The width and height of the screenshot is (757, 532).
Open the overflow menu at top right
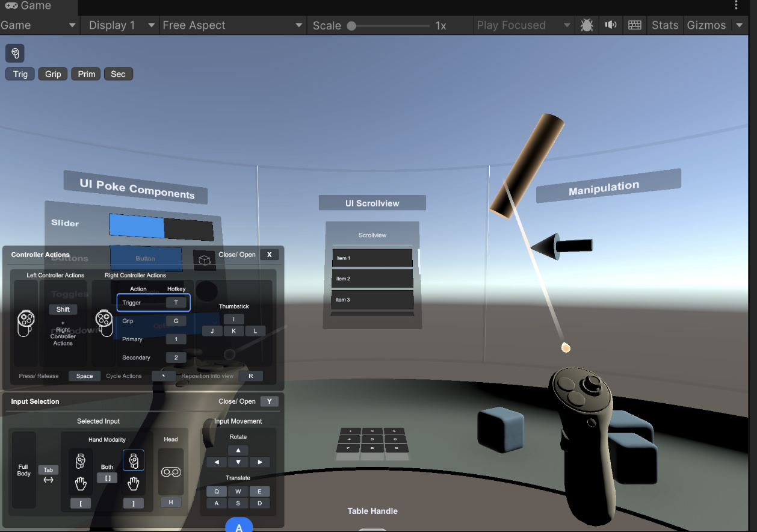coord(736,5)
